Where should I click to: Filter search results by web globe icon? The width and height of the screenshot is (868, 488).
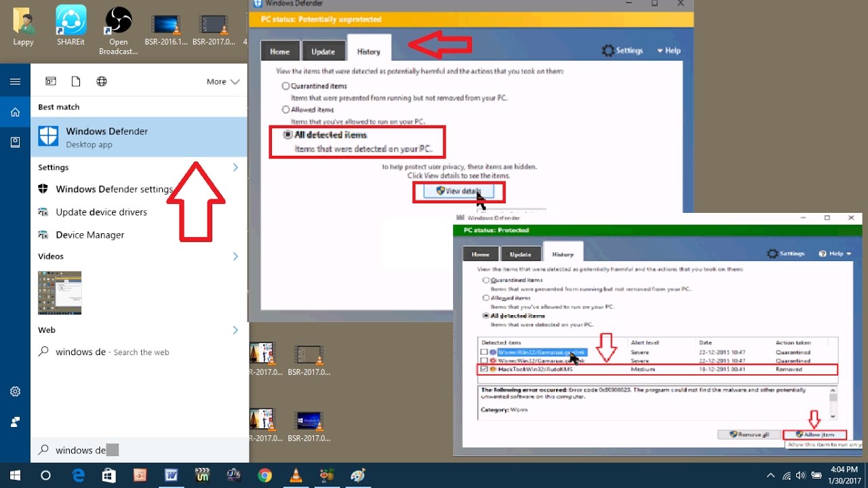pos(102,81)
